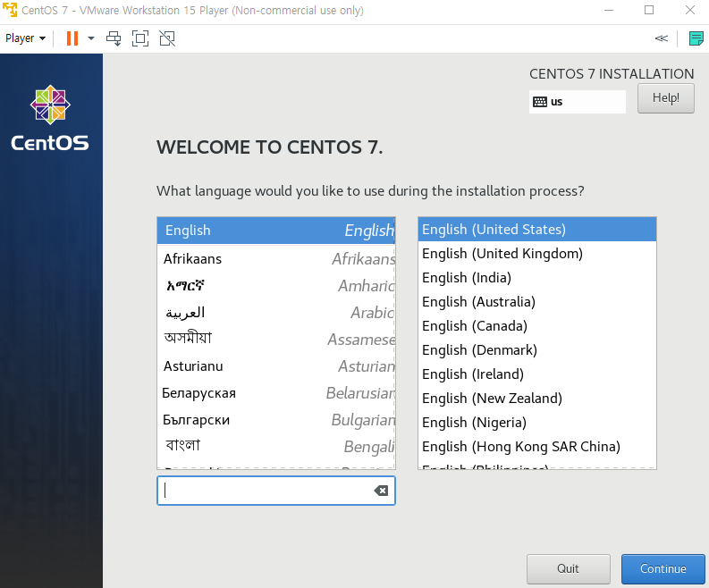This screenshot has width=709, height=588.
Task: Open the Player menu
Action: 25,38
